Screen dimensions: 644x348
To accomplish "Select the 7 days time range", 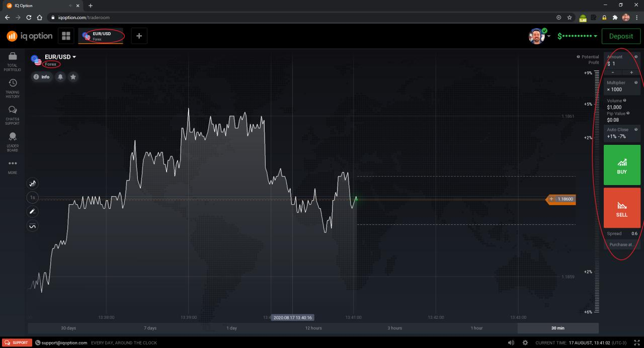I will [150, 328].
